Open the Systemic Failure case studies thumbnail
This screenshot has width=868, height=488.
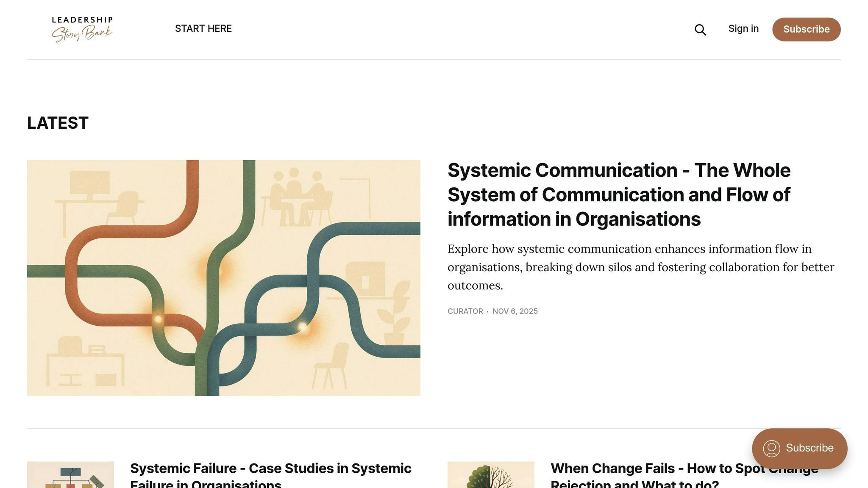(x=70, y=475)
